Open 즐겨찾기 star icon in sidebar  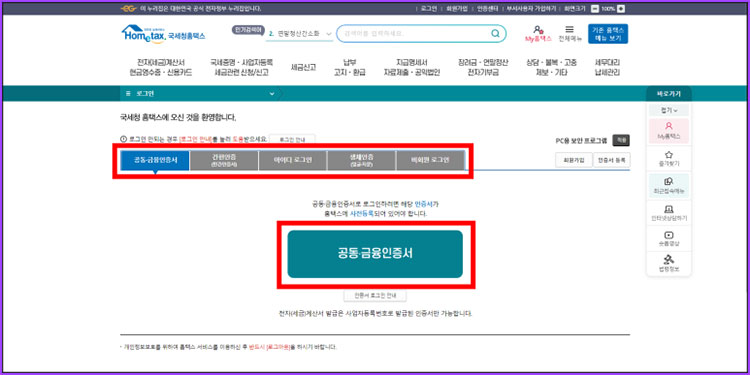(669, 158)
